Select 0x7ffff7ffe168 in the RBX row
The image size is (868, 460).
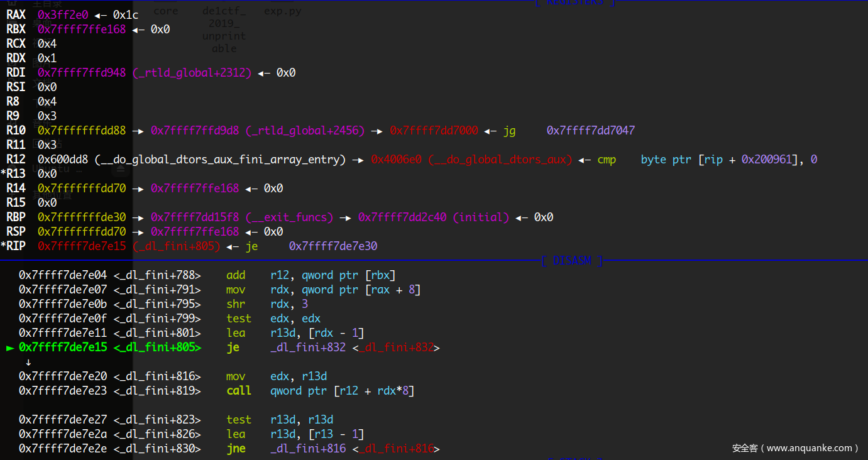pyautogui.click(x=82, y=29)
